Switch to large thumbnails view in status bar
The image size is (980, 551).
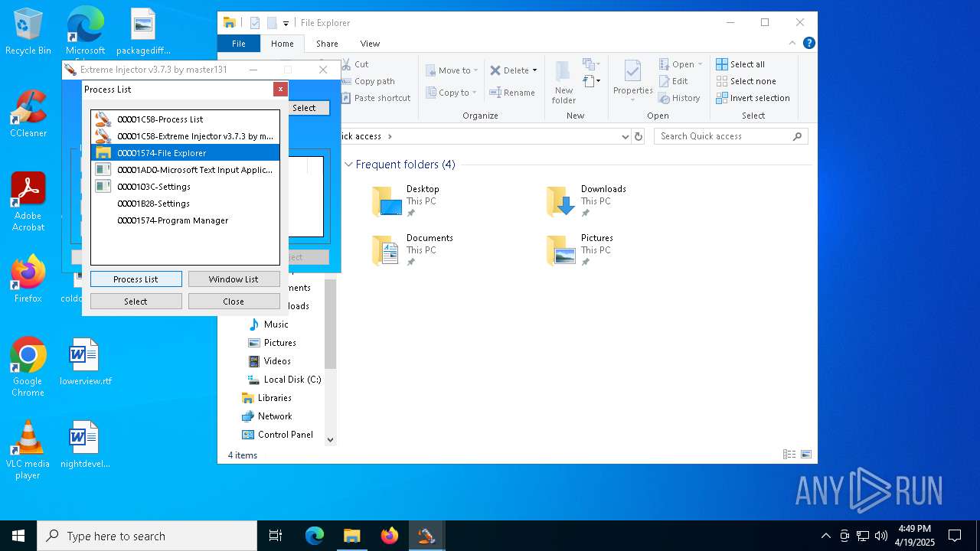805,455
